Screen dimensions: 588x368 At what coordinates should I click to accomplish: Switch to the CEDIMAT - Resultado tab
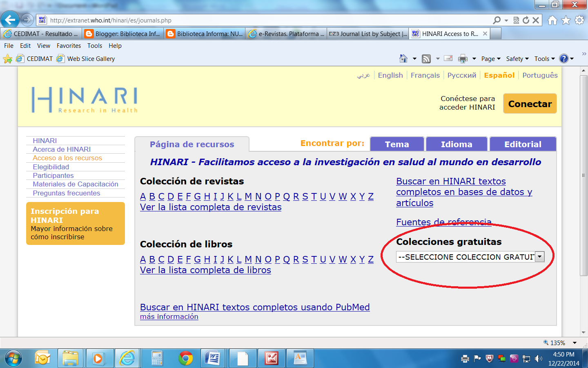(x=41, y=34)
